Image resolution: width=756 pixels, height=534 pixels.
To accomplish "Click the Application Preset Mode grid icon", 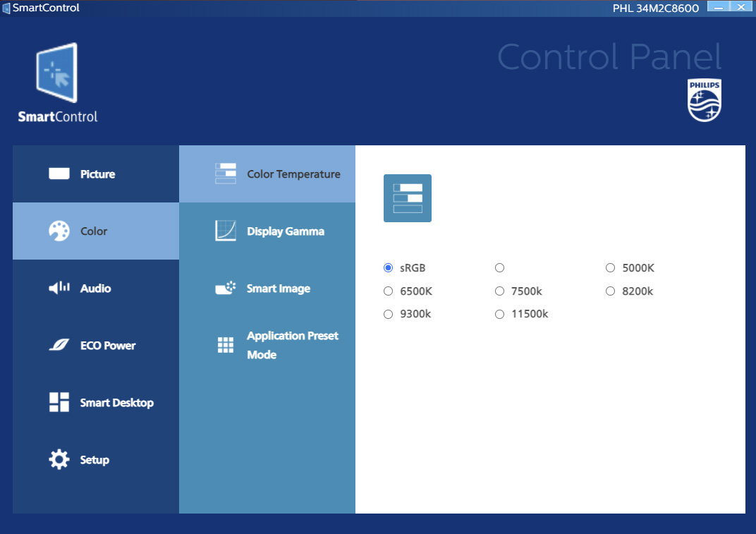I will pos(225,345).
